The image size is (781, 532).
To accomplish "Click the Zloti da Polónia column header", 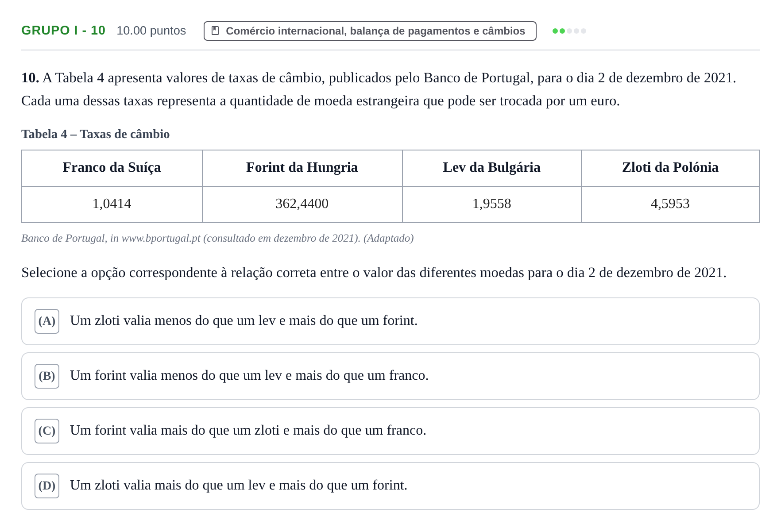I will pyautogui.click(x=670, y=168).
